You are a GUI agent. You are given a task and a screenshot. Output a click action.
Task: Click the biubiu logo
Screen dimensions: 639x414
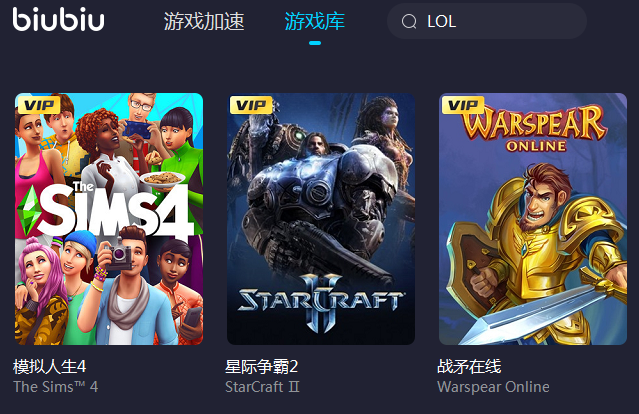pos(59,20)
